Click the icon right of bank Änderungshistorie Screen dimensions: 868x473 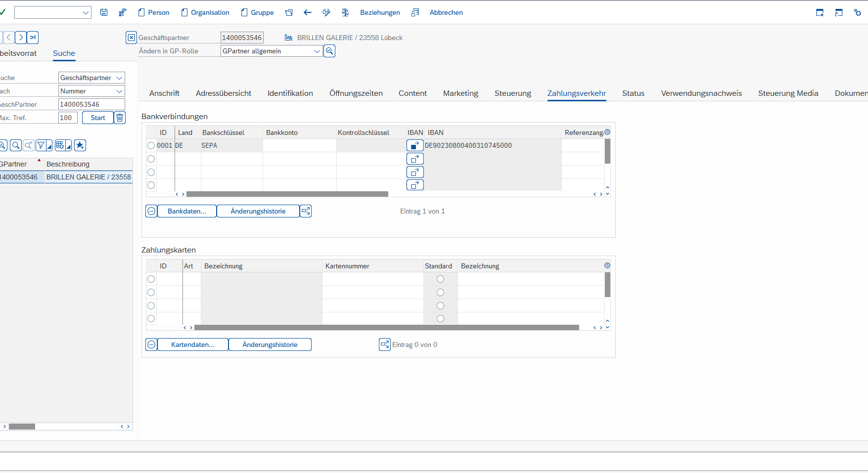(306, 211)
